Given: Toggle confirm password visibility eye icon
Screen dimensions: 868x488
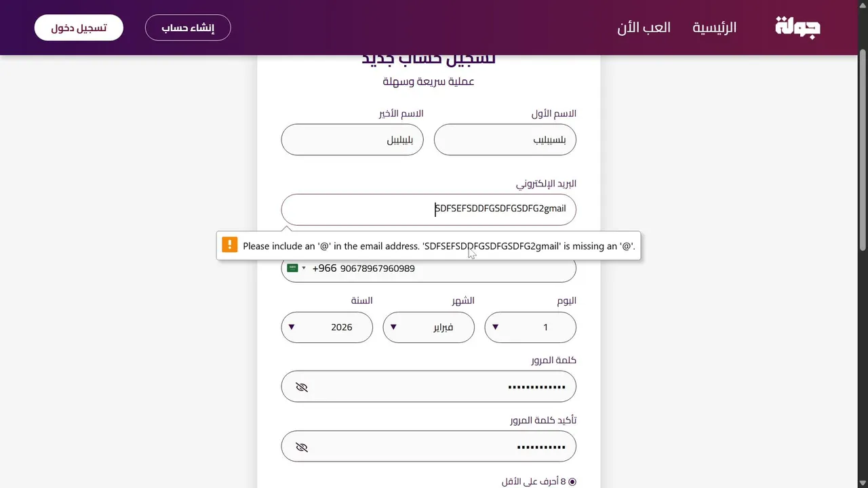Looking at the screenshot, I should tap(302, 447).
